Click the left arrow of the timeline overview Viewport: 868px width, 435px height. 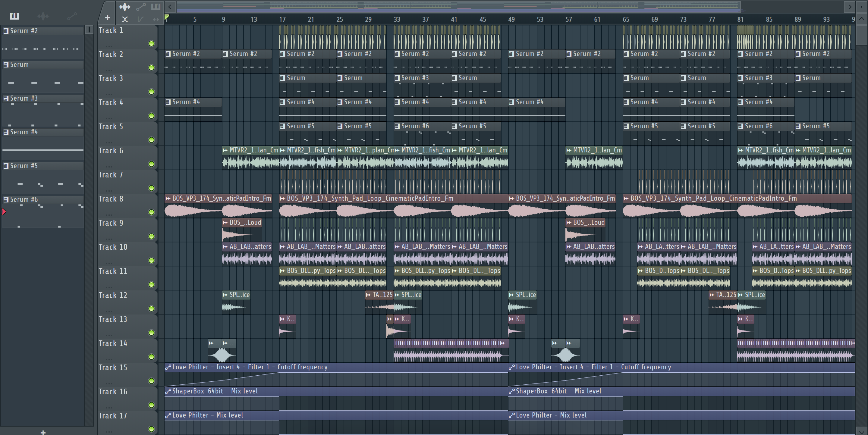point(170,6)
